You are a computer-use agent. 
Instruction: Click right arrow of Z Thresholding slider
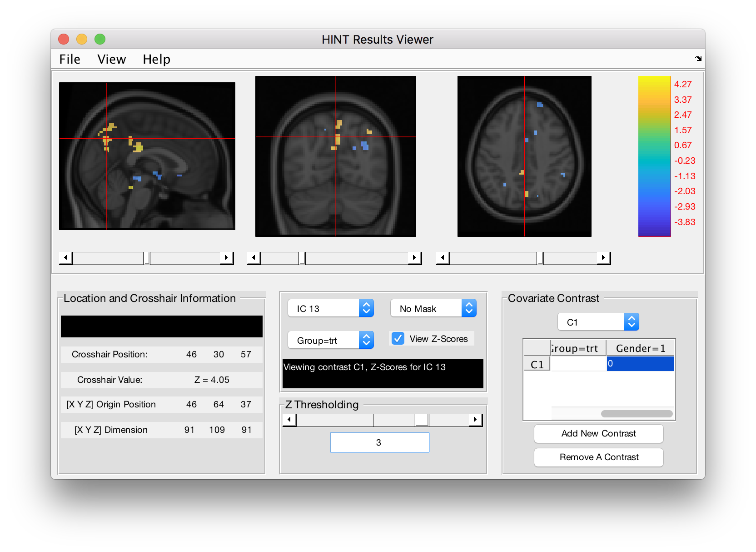tap(475, 420)
